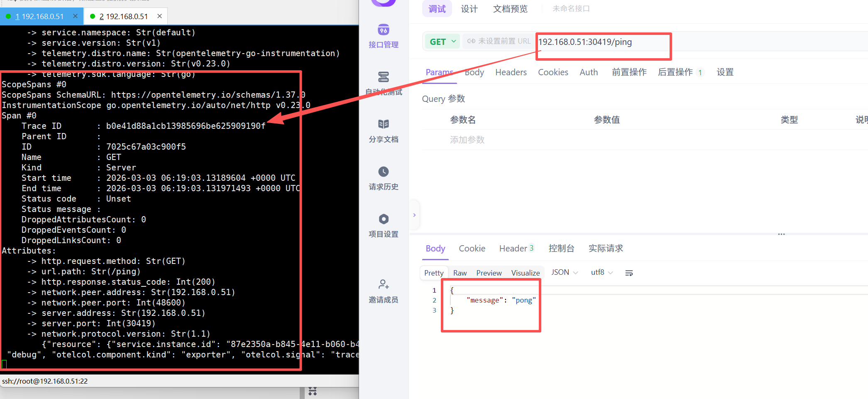Select the 文档预览 tab
The height and width of the screenshot is (399, 868).
tap(510, 9)
